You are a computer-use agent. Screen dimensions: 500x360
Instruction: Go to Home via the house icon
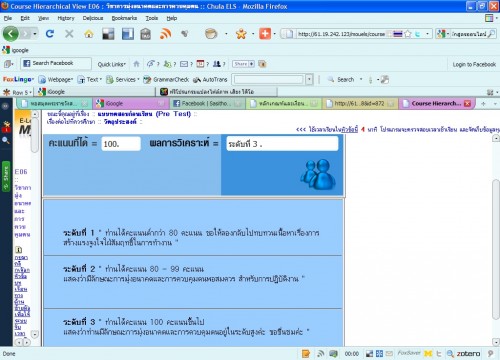point(89,34)
